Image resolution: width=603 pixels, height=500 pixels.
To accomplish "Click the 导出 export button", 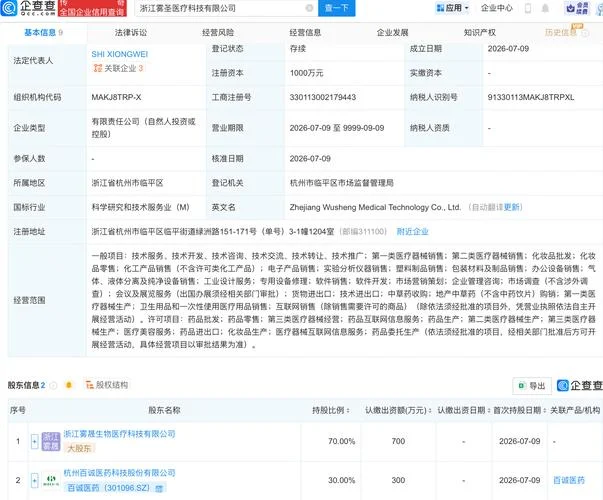I will coord(532,386).
